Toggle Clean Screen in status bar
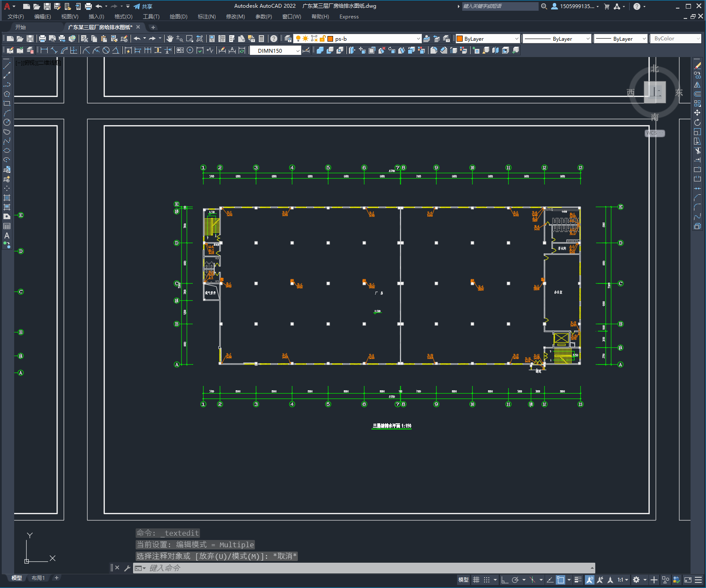 (x=688, y=580)
